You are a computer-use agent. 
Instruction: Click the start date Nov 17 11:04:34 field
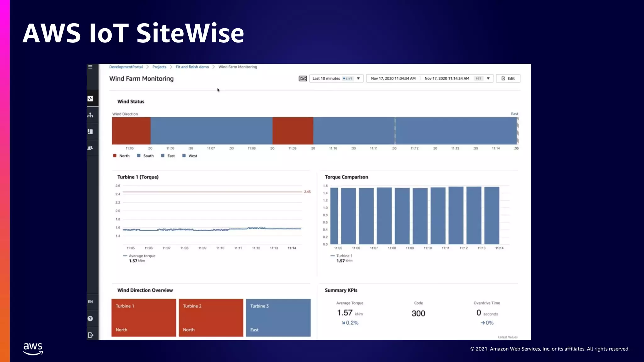pos(393,79)
